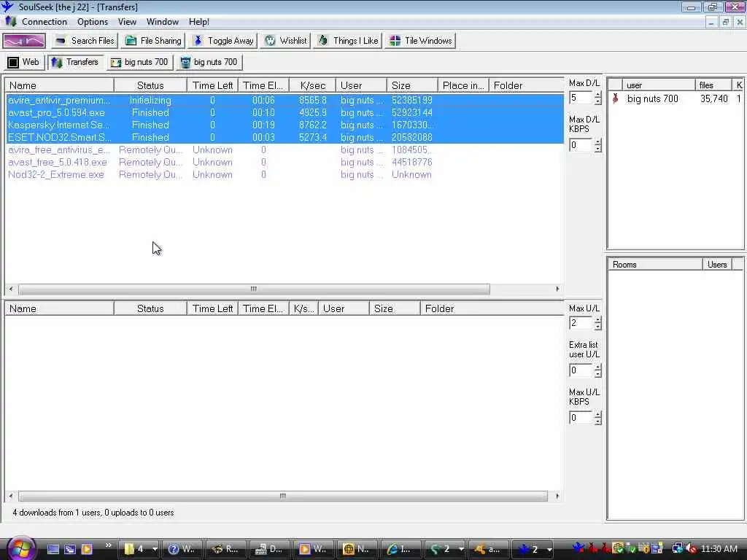Toggle Away status

[x=223, y=41]
